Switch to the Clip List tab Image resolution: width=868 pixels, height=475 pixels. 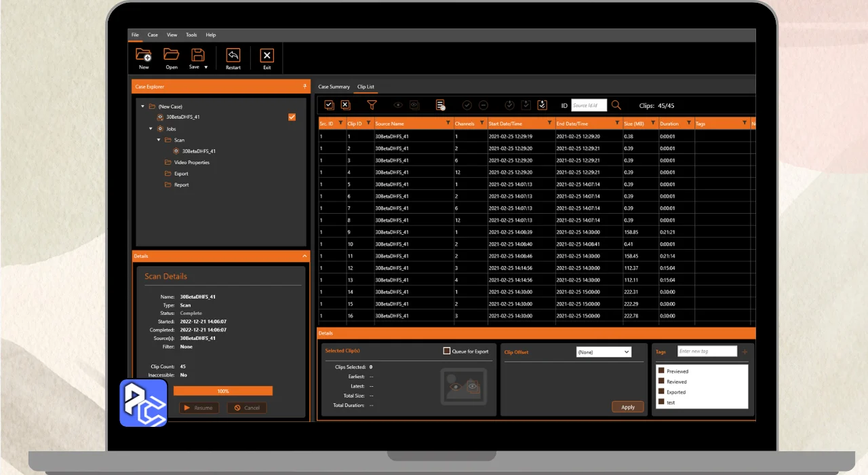coord(366,87)
